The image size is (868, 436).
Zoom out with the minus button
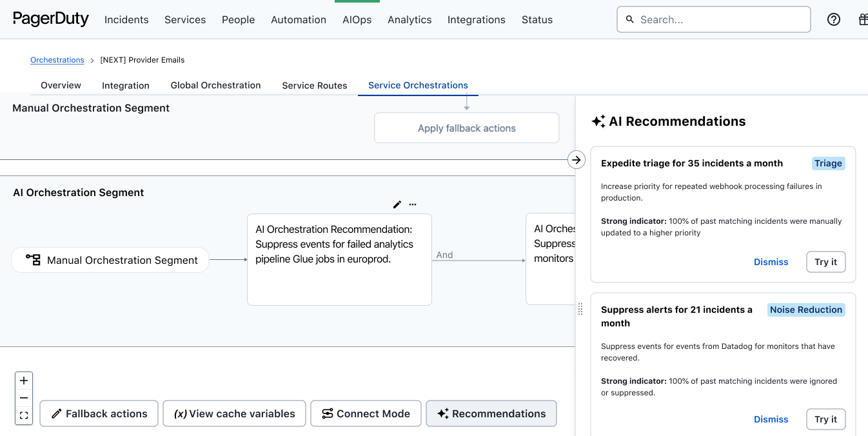(24, 398)
